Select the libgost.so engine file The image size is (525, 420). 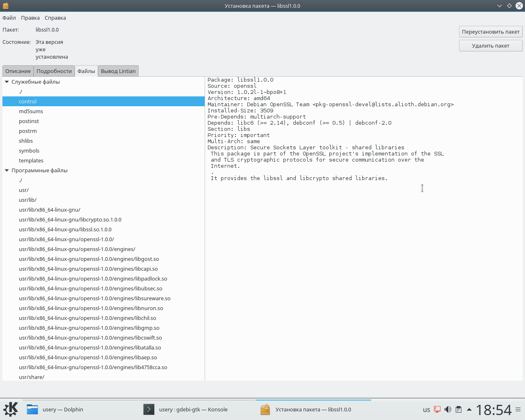(x=103, y=259)
